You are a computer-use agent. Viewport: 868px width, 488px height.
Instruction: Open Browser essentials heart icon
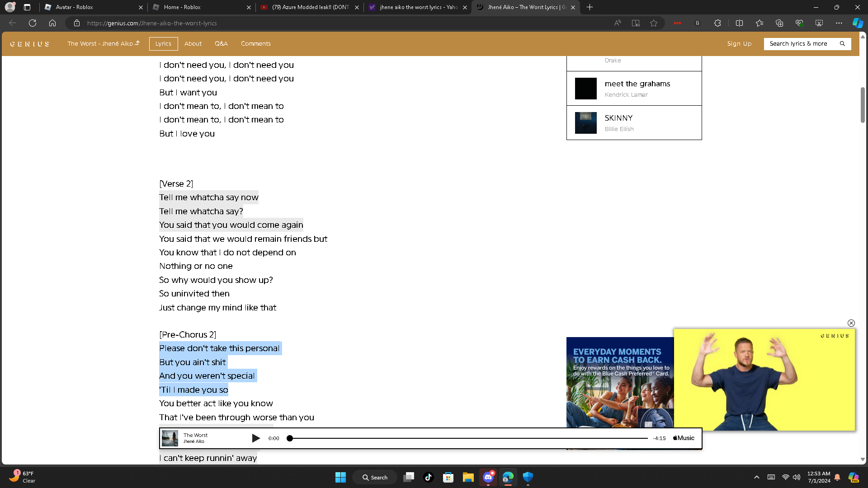799,23
